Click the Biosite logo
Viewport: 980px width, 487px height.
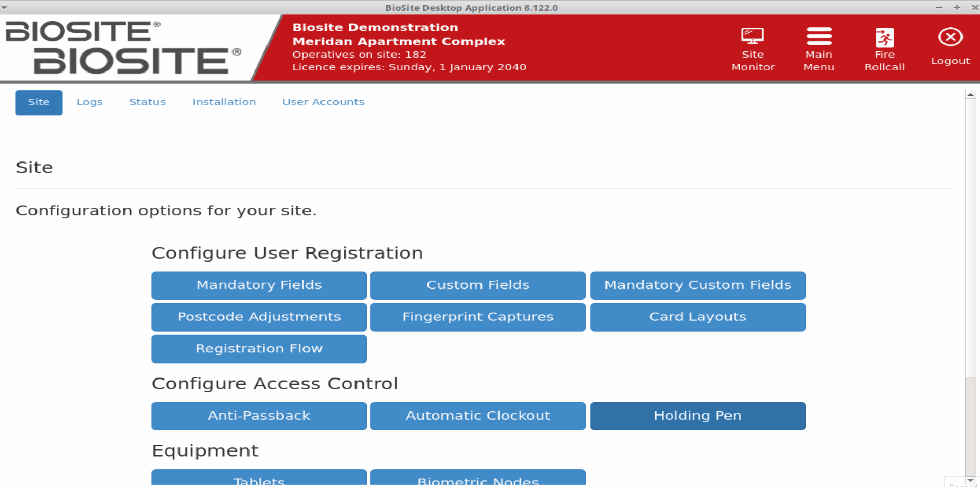123,47
